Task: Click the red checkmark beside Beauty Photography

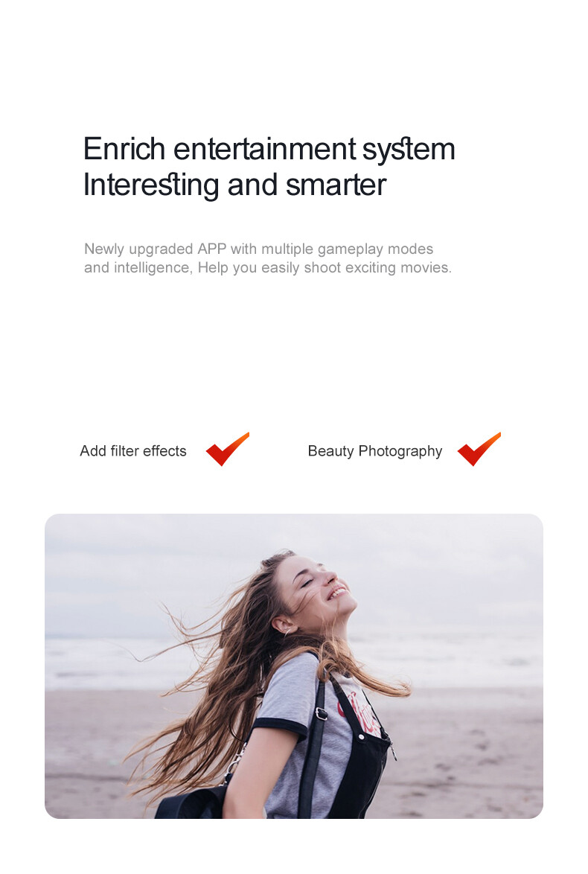Action: tap(479, 449)
